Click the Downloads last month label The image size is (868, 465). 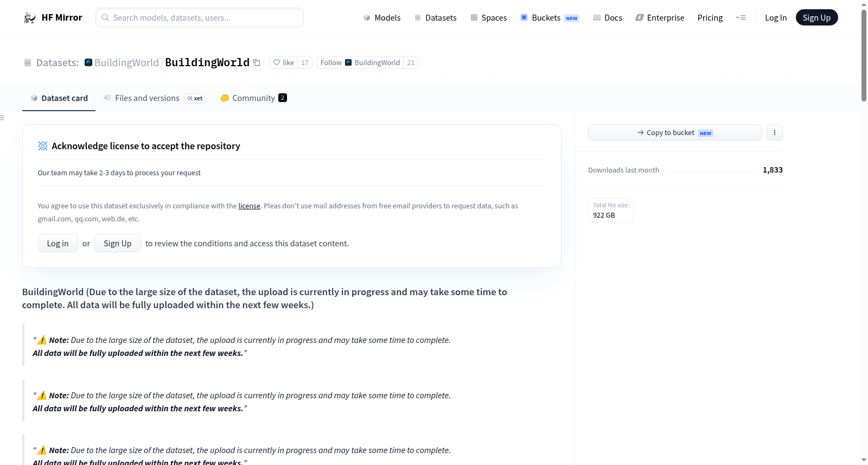[624, 170]
